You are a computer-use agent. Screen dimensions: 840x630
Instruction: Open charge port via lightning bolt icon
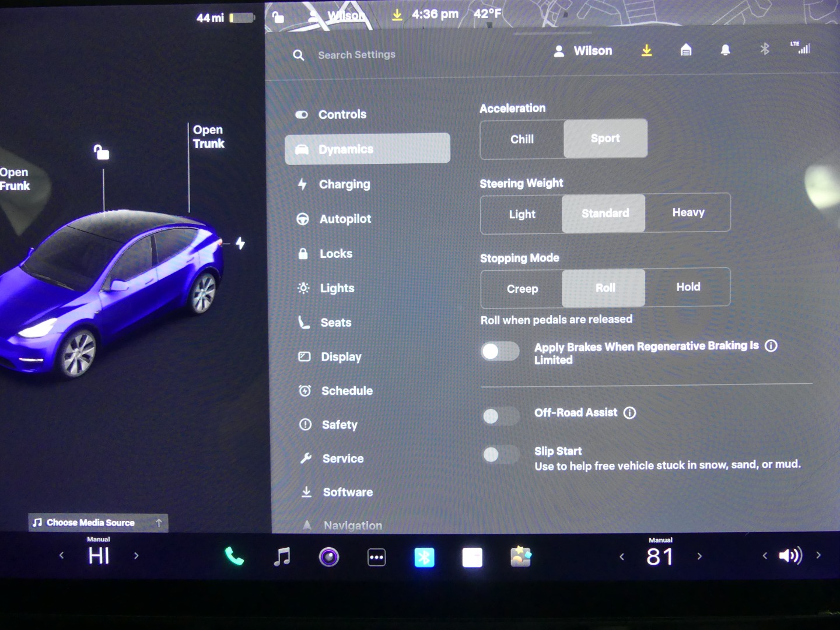click(x=240, y=243)
